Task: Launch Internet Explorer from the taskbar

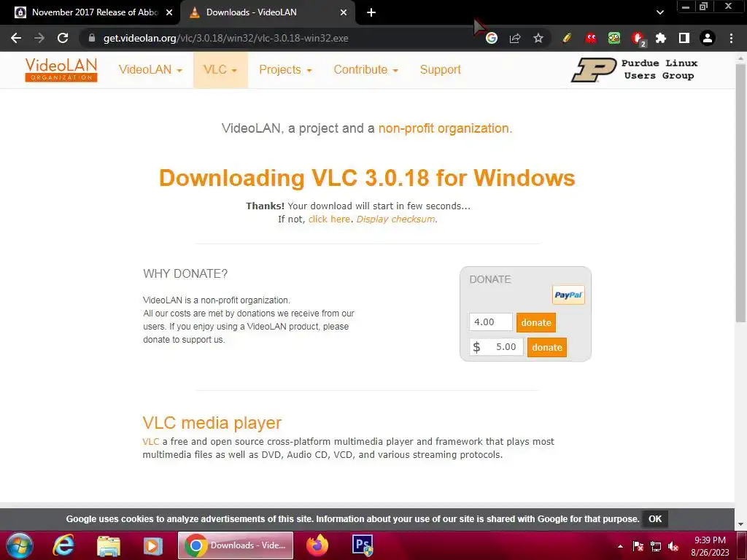Action: coord(63,545)
